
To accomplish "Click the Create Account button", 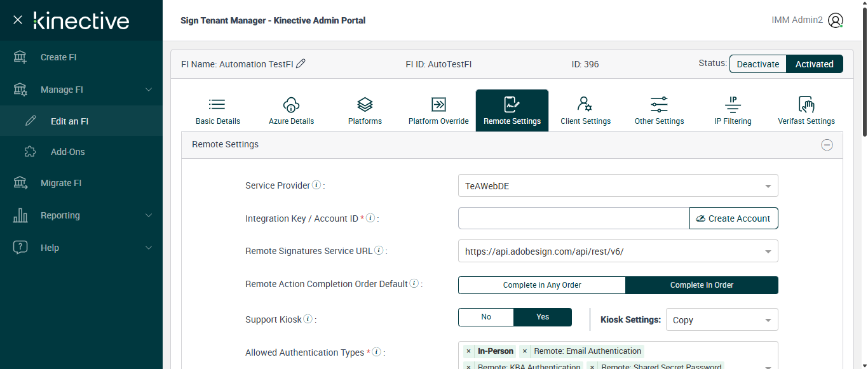I will click(733, 218).
